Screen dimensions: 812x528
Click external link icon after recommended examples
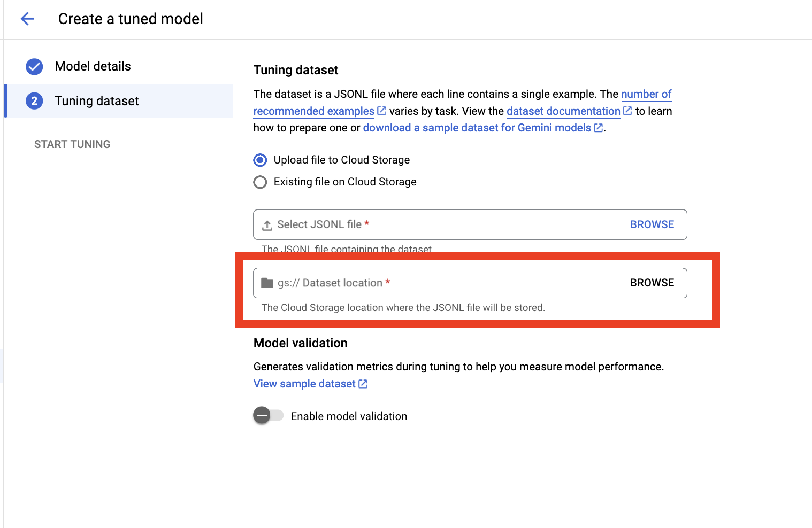[x=381, y=111]
